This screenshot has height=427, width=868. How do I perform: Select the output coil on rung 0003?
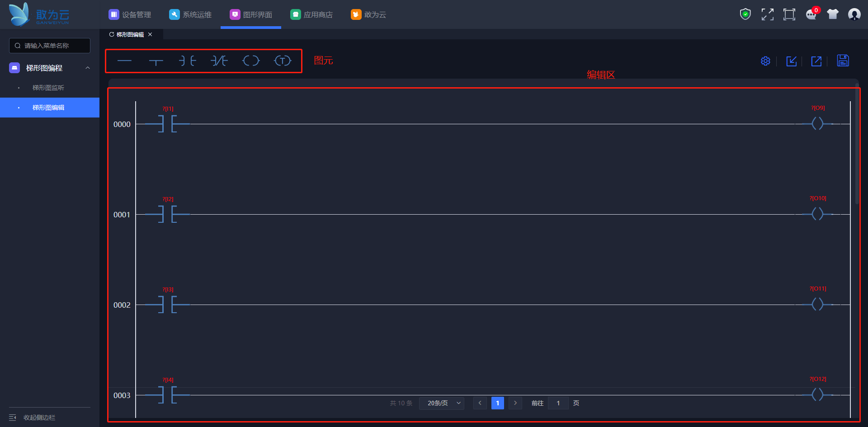coord(817,394)
